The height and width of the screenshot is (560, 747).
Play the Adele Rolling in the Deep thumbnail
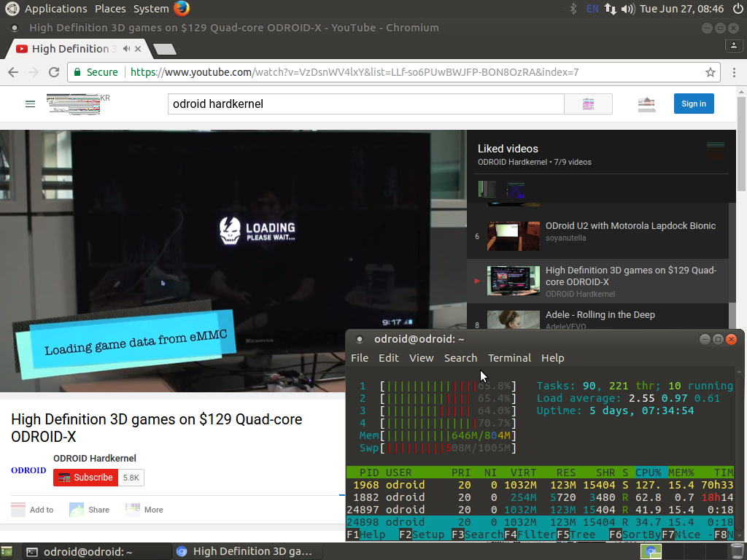coord(513,320)
